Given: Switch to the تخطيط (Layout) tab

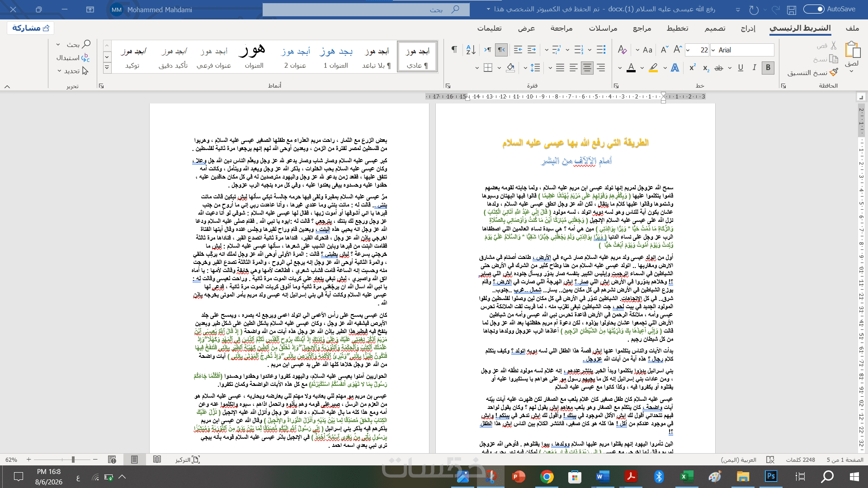Looking at the screenshot, I should click(x=677, y=28).
